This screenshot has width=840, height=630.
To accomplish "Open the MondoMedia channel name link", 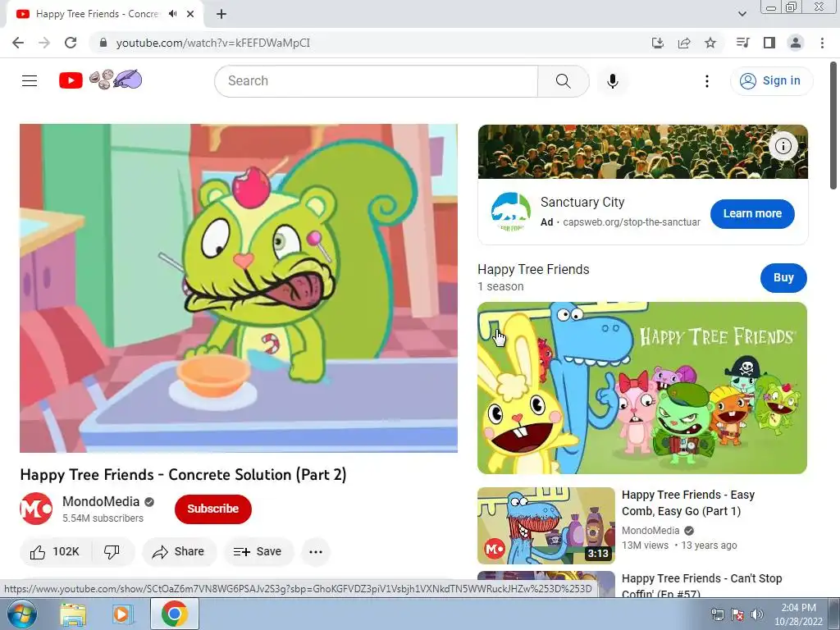I will [x=101, y=502].
